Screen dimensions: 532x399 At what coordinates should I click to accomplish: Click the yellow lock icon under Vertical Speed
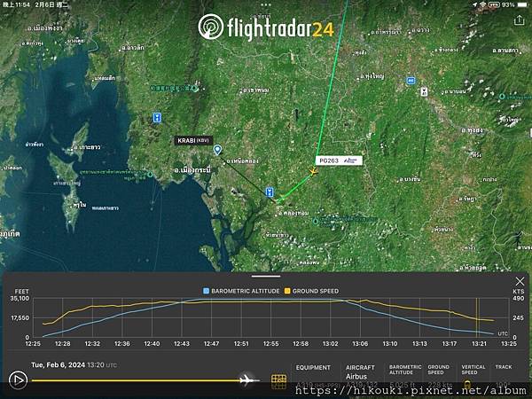click(x=467, y=385)
